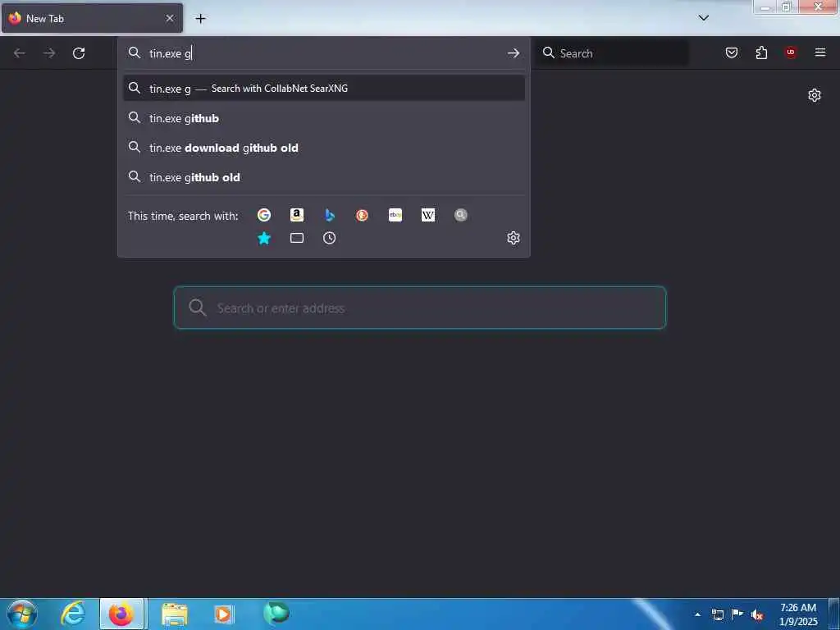Go back one page
This screenshot has height=630, width=840.
click(20, 53)
